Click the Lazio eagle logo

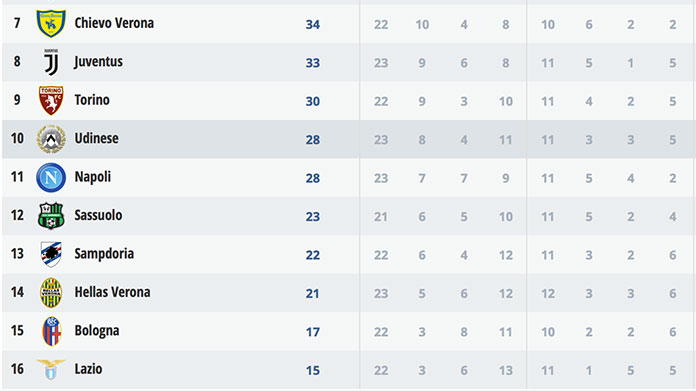point(51,370)
